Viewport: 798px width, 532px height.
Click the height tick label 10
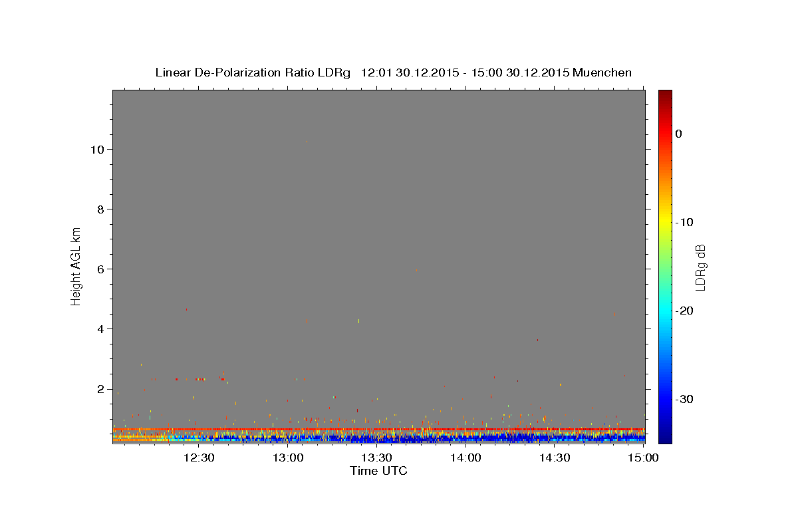(x=97, y=150)
